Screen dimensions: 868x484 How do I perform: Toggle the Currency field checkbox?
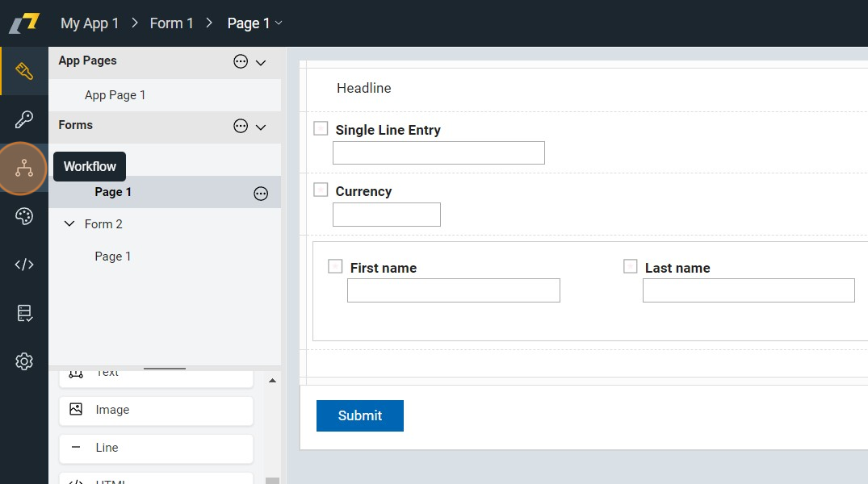(x=321, y=190)
